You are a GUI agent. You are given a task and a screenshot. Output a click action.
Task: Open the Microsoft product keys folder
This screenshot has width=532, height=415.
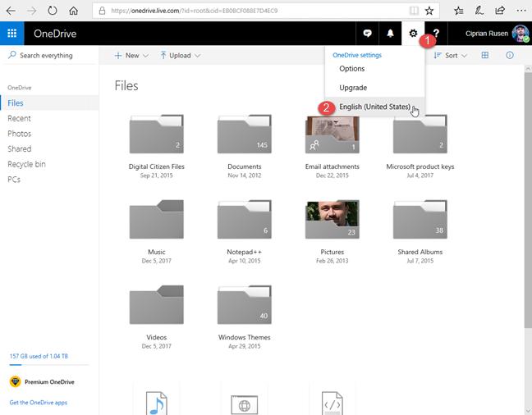tap(420, 134)
